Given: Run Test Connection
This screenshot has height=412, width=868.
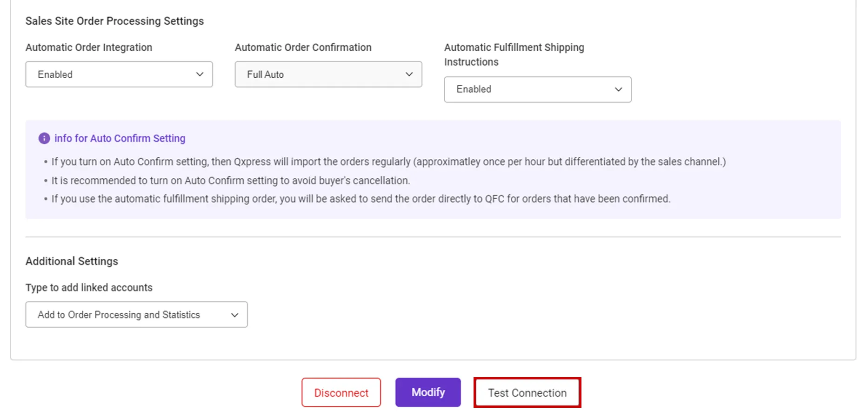Looking at the screenshot, I should point(527,393).
